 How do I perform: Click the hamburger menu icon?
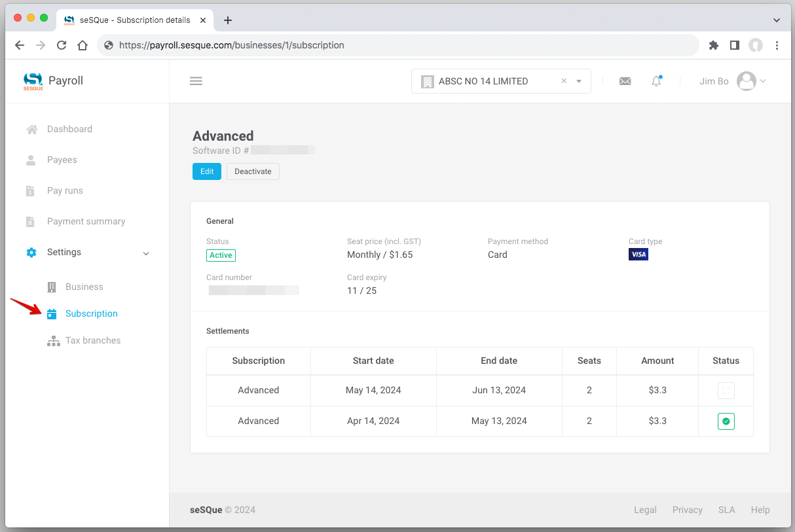pos(196,81)
